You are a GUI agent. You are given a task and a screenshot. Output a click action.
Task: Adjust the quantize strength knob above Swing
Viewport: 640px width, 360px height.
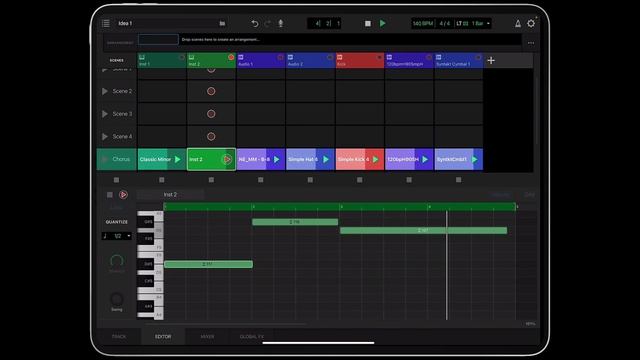[x=117, y=261]
